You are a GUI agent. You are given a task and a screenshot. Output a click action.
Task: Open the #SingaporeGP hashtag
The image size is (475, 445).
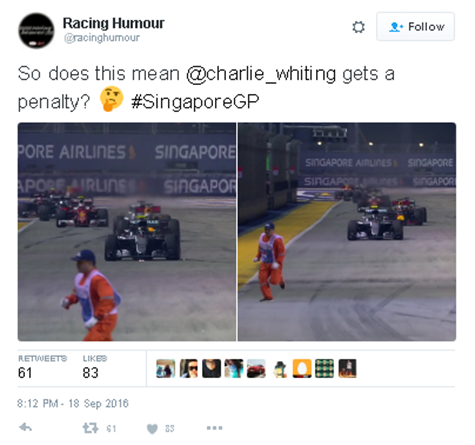195,102
